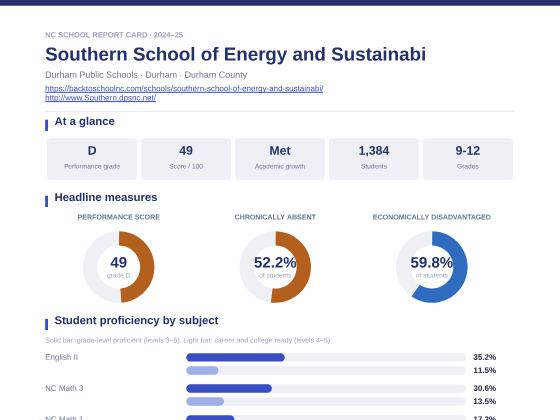Click the Performance grade D card
560x420 pixels.
pyautogui.click(x=92, y=159)
